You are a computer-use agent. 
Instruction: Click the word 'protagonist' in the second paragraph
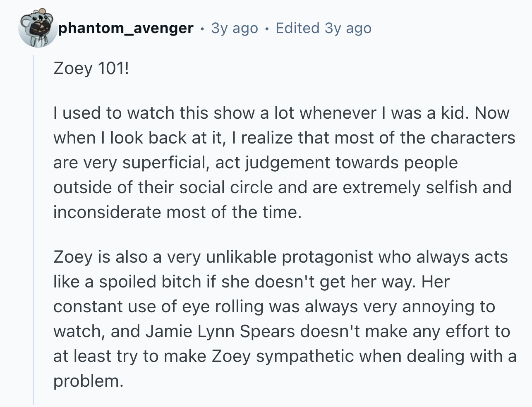[327, 257]
